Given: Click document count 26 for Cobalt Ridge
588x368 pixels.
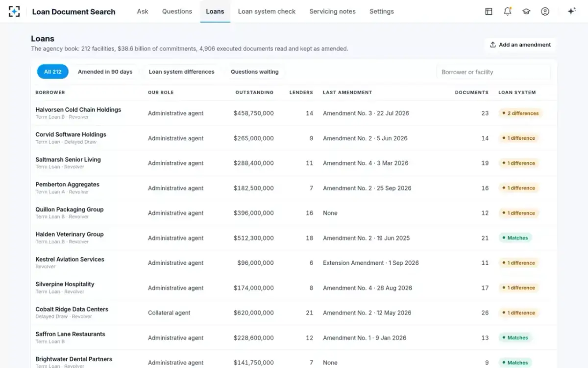Looking at the screenshot, I should 485,313.
